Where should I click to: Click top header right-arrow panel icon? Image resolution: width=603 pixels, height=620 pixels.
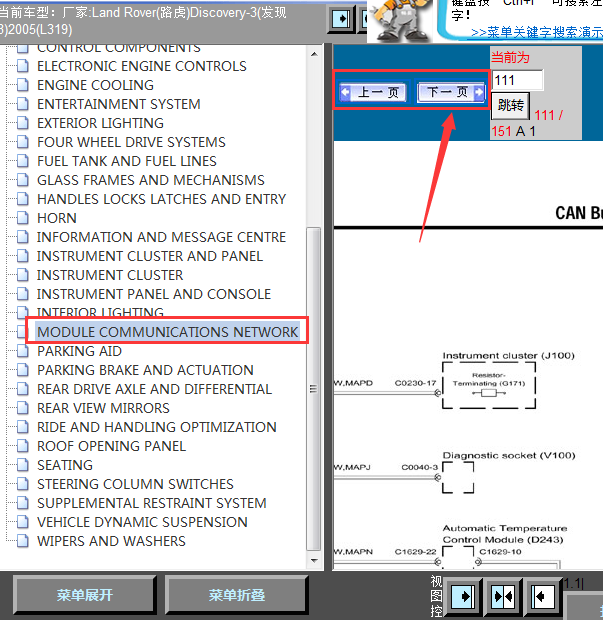pos(340,18)
